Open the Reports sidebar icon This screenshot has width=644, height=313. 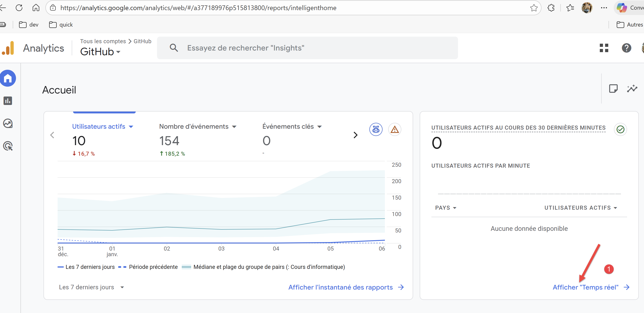(8, 100)
